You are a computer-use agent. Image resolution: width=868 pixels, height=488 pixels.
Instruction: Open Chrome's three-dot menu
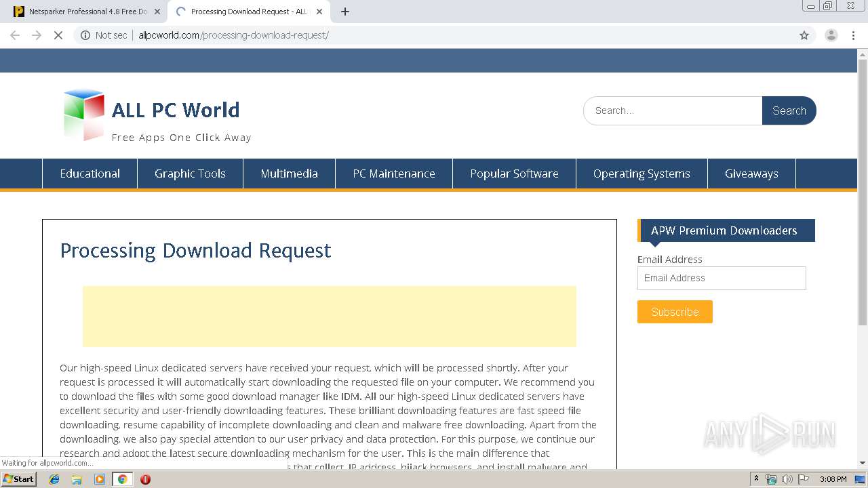click(x=853, y=35)
